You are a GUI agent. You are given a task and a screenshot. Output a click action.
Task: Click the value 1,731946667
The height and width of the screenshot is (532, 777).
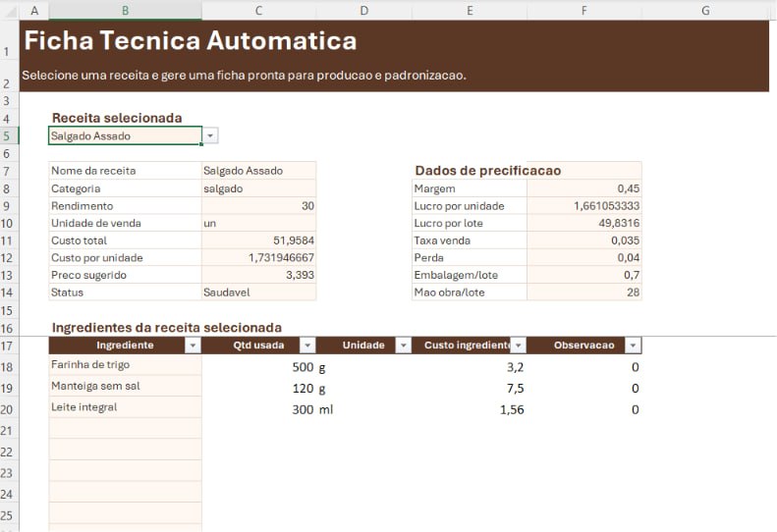tap(258, 257)
